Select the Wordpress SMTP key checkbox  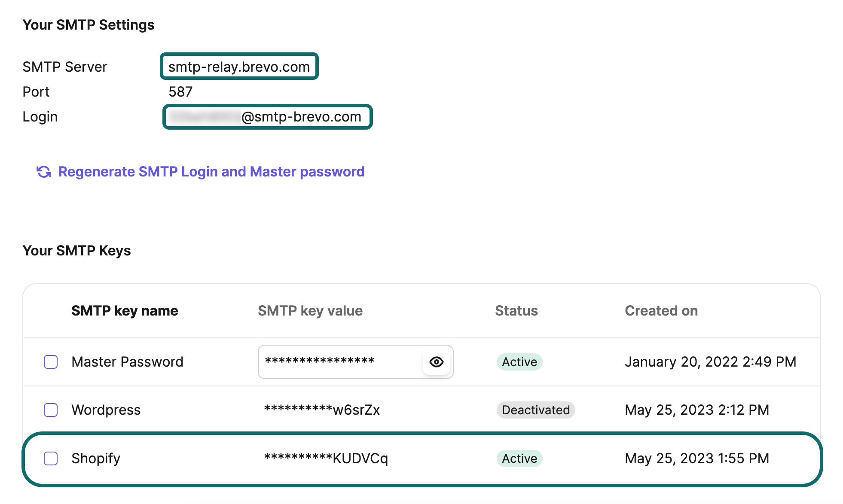tap(50, 410)
